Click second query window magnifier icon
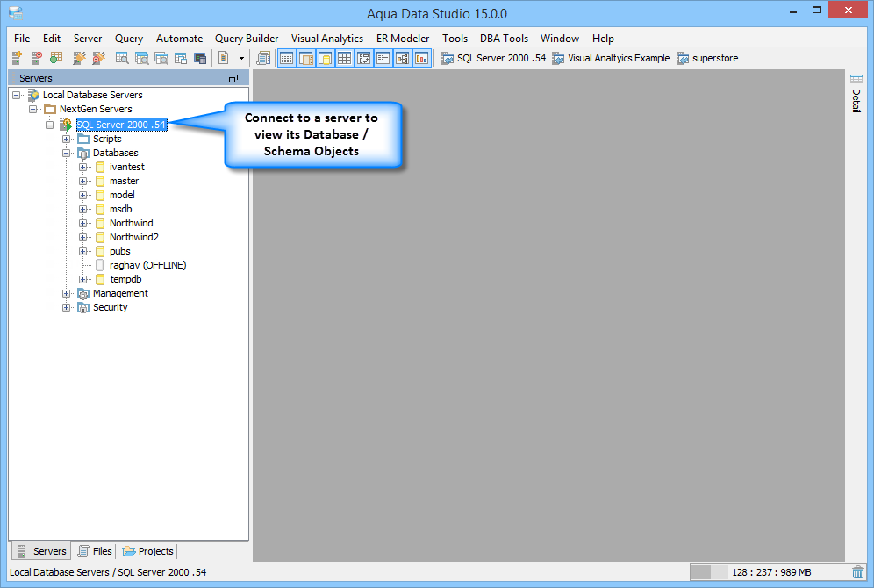This screenshot has height=588, width=874. click(x=141, y=57)
